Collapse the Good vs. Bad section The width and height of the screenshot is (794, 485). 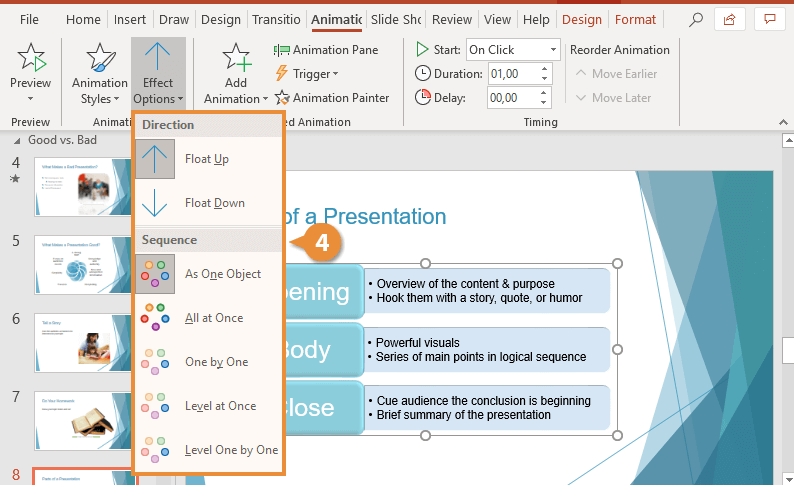pyautogui.click(x=17, y=141)
